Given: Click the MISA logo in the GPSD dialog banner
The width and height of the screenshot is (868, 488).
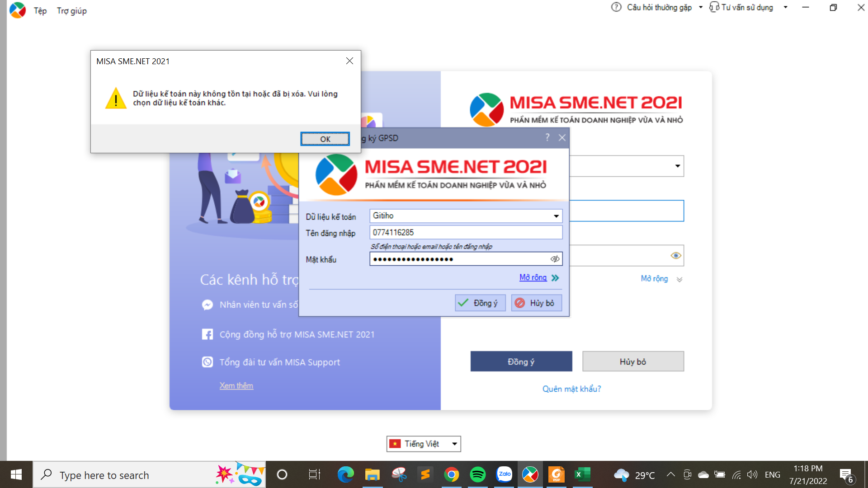Looking at the screenshot, I should [x=336, y=175].
